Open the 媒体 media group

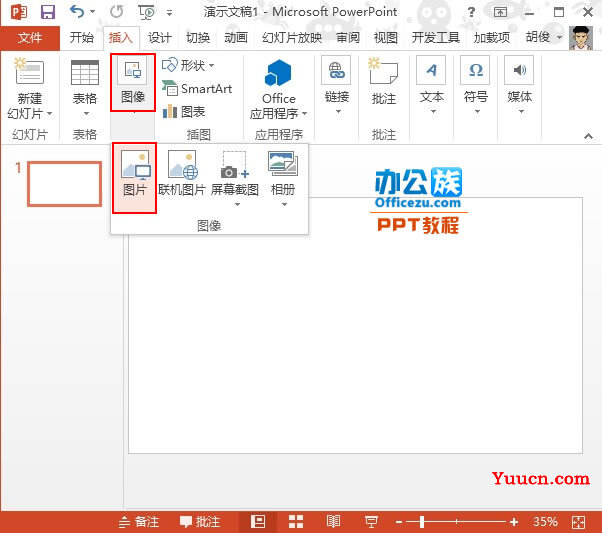coord(519,85)
